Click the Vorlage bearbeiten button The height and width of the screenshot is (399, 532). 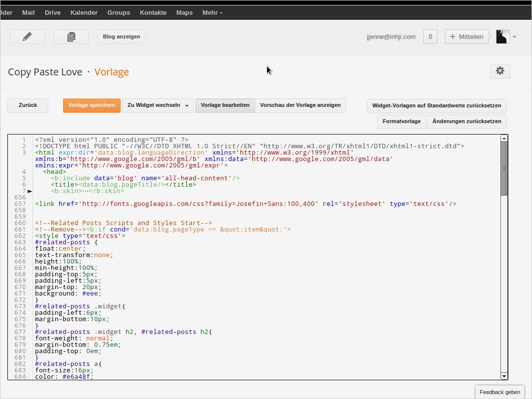coord(225,105)
